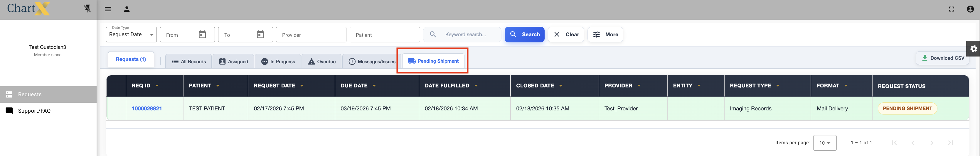Click the Download CSV button
The height and width of the screenshot is (156, 980).
coord(943,58)
